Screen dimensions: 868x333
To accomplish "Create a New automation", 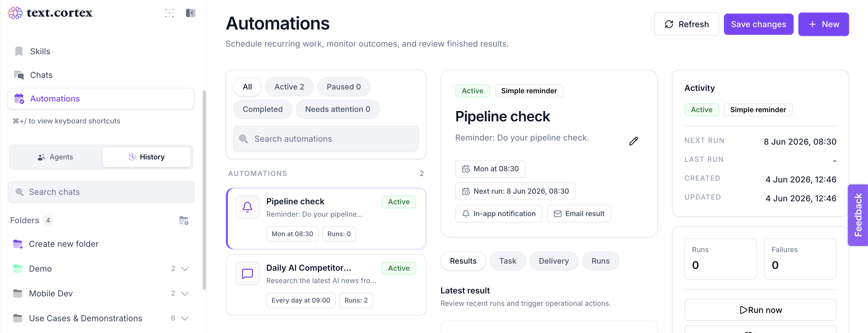I will click(823, 24).
